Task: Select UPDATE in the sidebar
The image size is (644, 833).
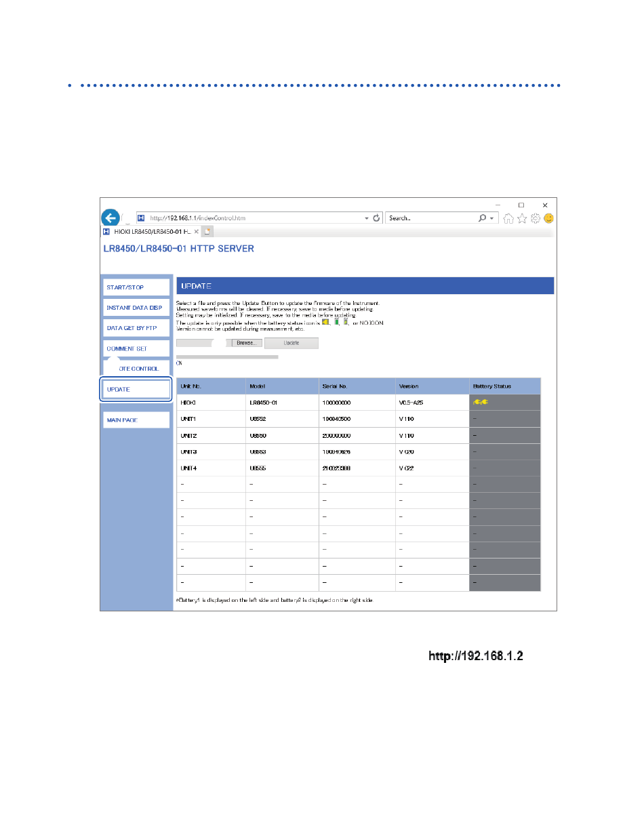Action: [x=136, y=390]
